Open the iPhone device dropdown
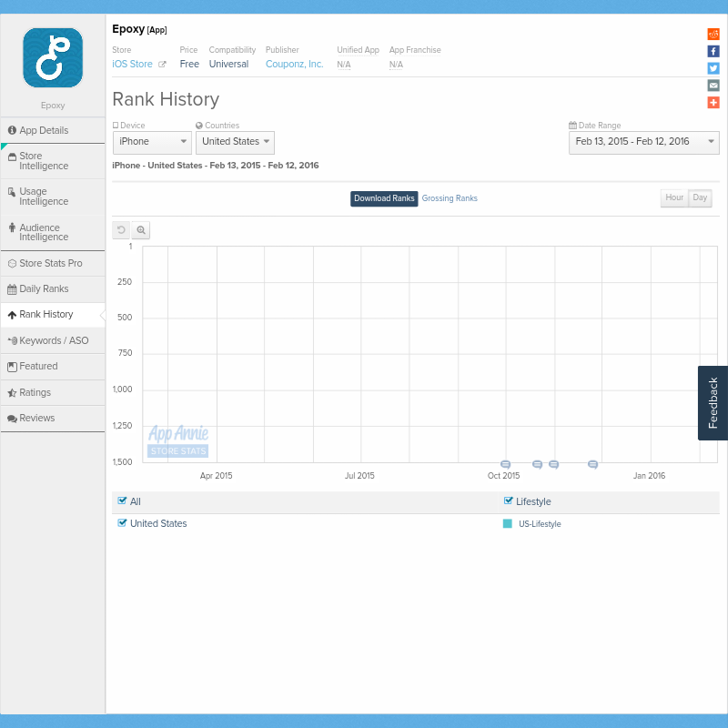728x728 pixels. tap(152, 142)
